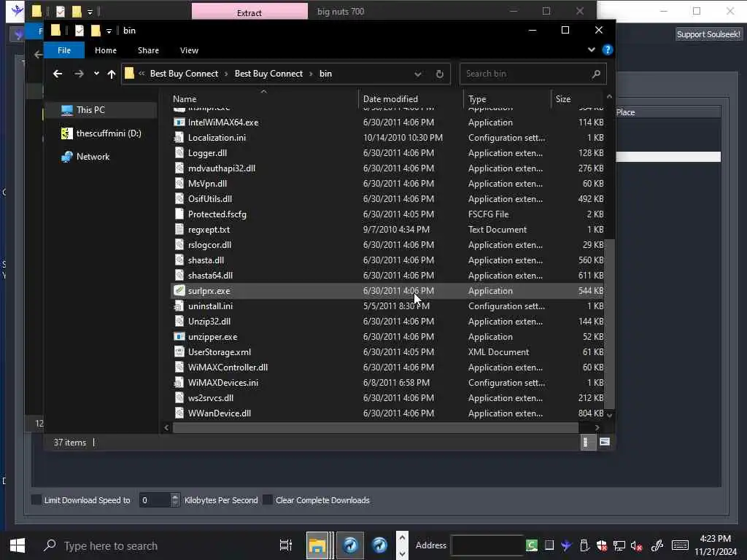Click the UserStorage.xml file icon
The image size is (747, 560).
coord(179,352)
